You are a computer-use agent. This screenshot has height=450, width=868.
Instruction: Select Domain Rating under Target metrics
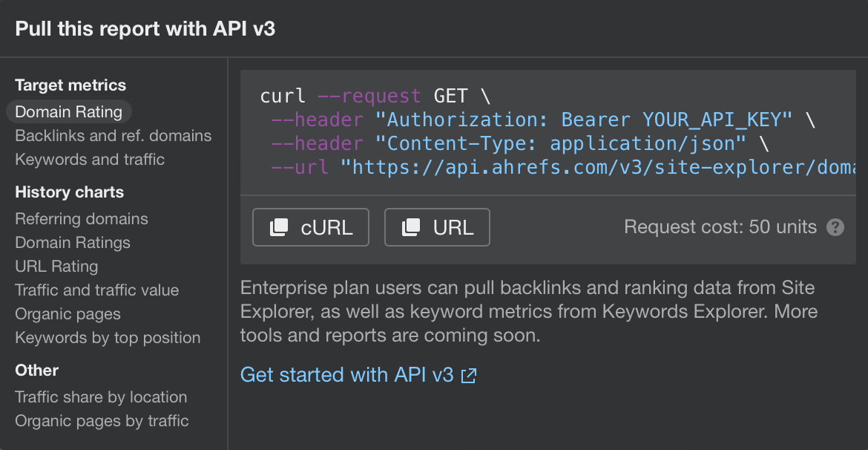pos(68,111)
